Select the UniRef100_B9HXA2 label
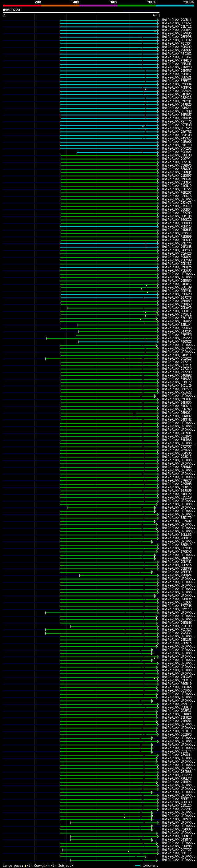The image size is (197, 868). [177, 47]
